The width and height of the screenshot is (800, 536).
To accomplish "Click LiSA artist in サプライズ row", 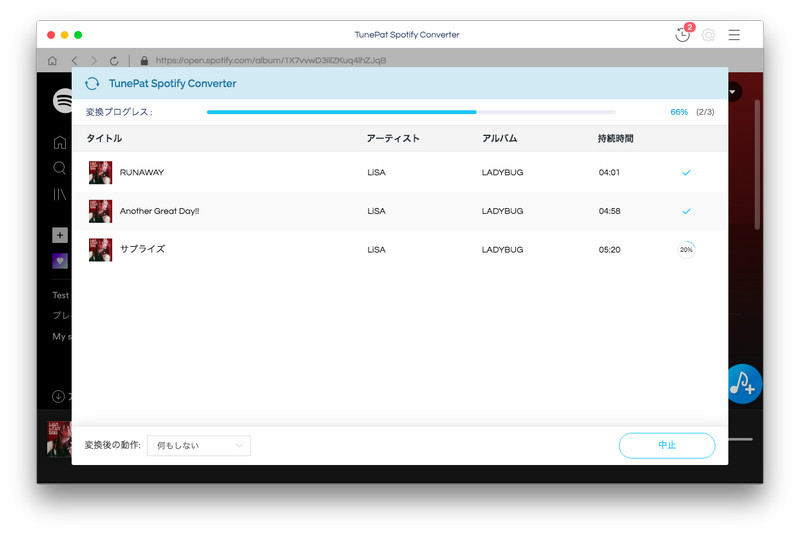I will pos(377,250).
